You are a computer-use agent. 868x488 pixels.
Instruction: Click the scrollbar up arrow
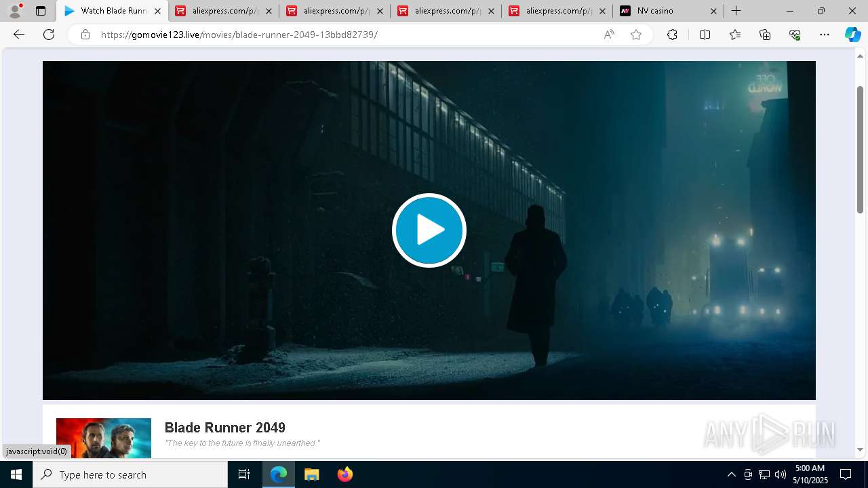pyautogui.click(x=861, y=56)
